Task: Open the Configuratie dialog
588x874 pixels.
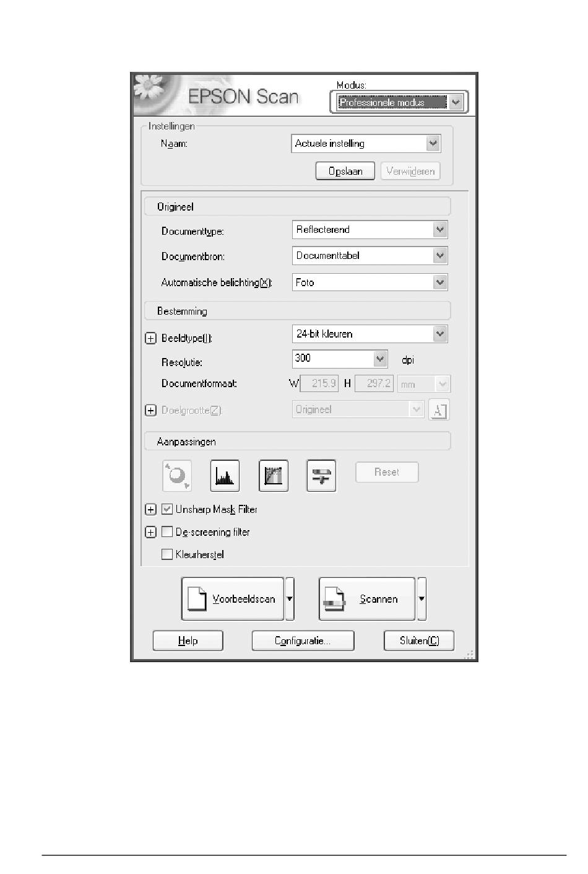Action: (303, 640)
